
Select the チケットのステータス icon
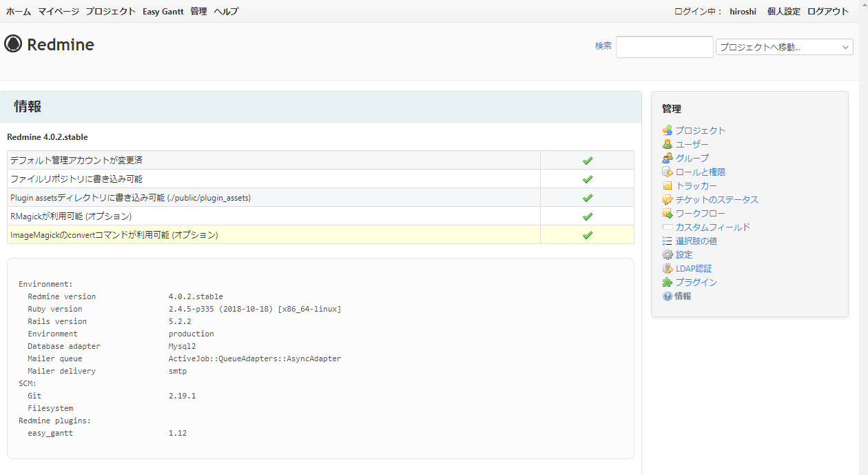tap(667, 199)
